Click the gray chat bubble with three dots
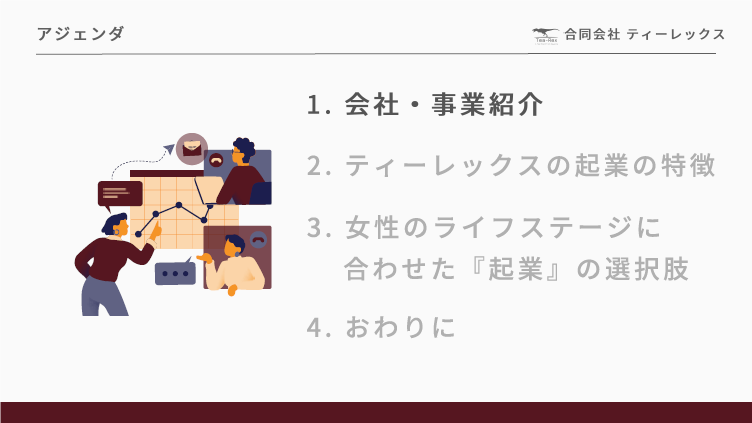Image resolution: width=752 pixels, height=423 pixels. [176, 272]
